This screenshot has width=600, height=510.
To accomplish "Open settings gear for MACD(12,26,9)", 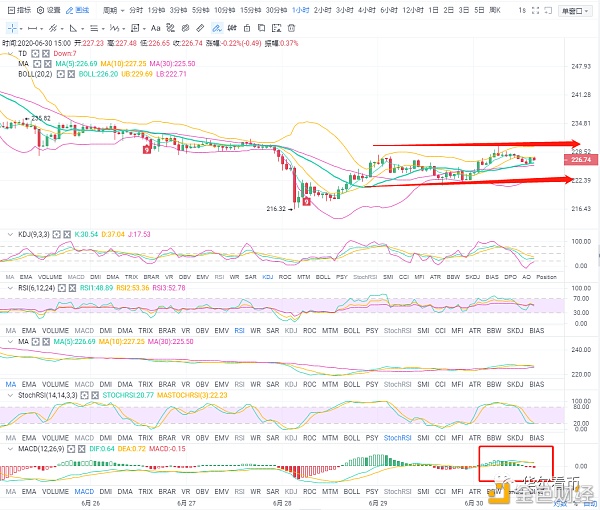I will 71,449.
